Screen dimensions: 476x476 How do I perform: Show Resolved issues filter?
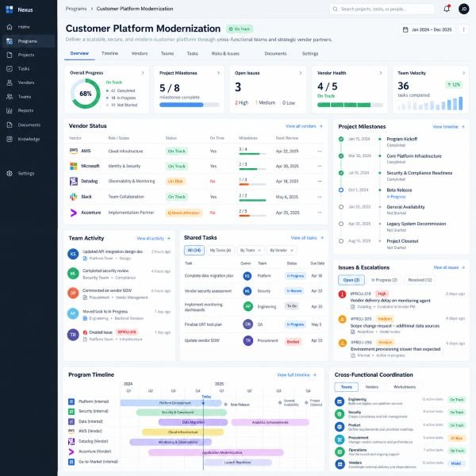point(420,280)
